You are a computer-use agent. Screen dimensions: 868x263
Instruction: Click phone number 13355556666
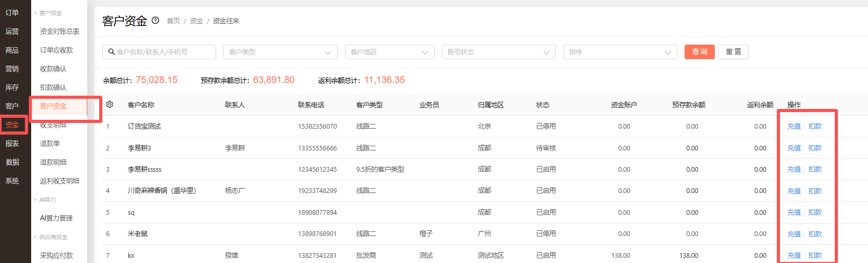tap(317, 148)
